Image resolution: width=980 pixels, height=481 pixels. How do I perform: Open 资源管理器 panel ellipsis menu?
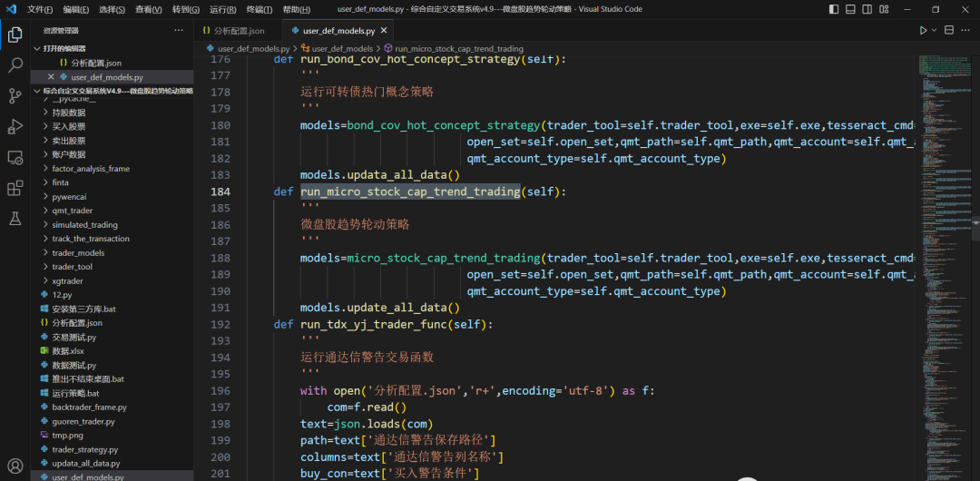click(x=179, y=30)
